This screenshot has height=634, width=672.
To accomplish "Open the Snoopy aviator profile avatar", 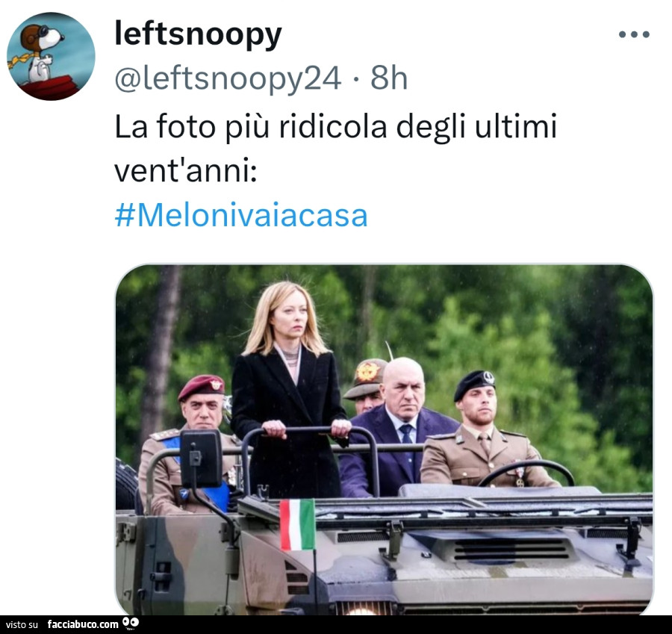I will [51, 56].
